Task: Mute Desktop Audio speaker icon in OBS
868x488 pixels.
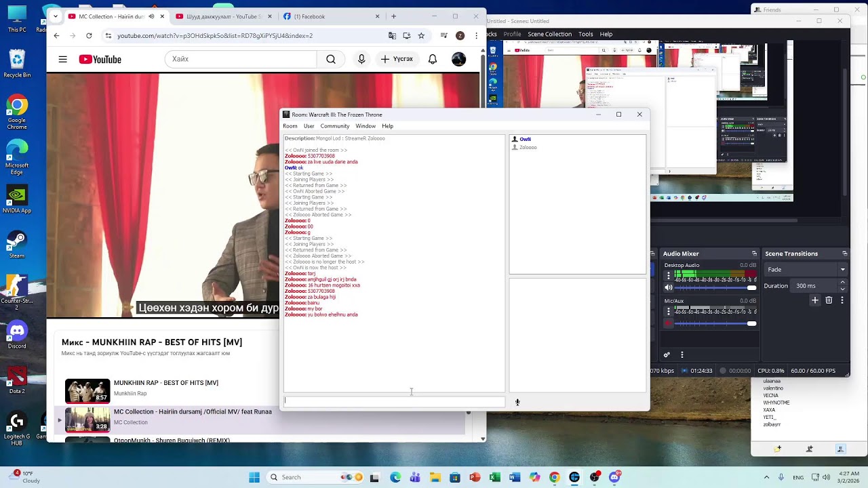Action: (669, 287)
